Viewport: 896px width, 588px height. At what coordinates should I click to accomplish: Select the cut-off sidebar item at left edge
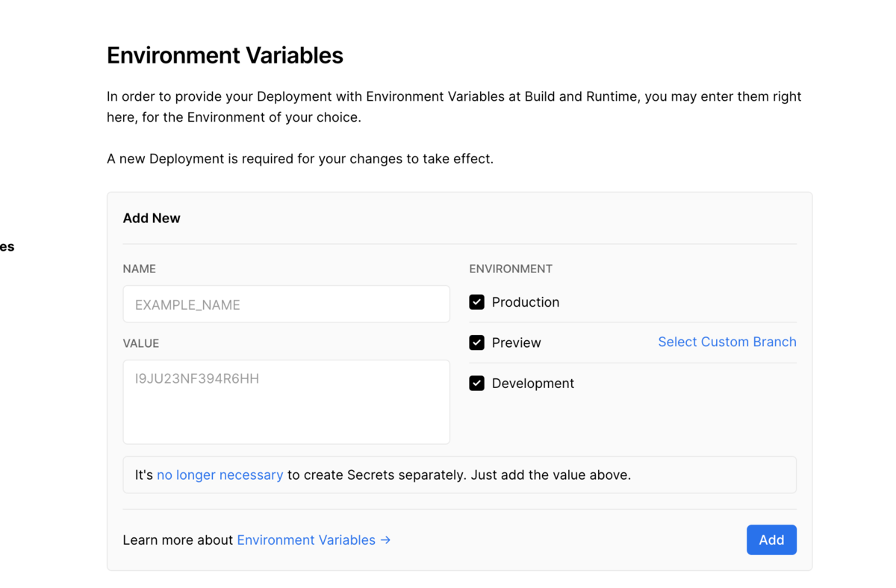7,247
